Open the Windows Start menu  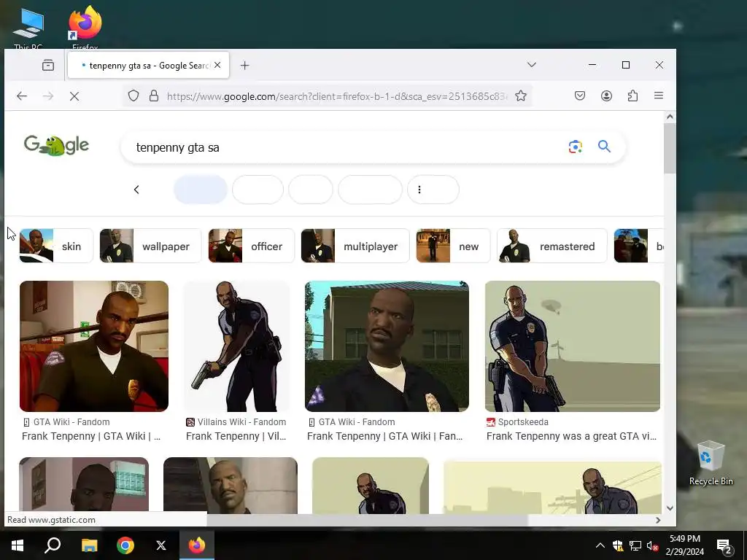pos(18,545)
